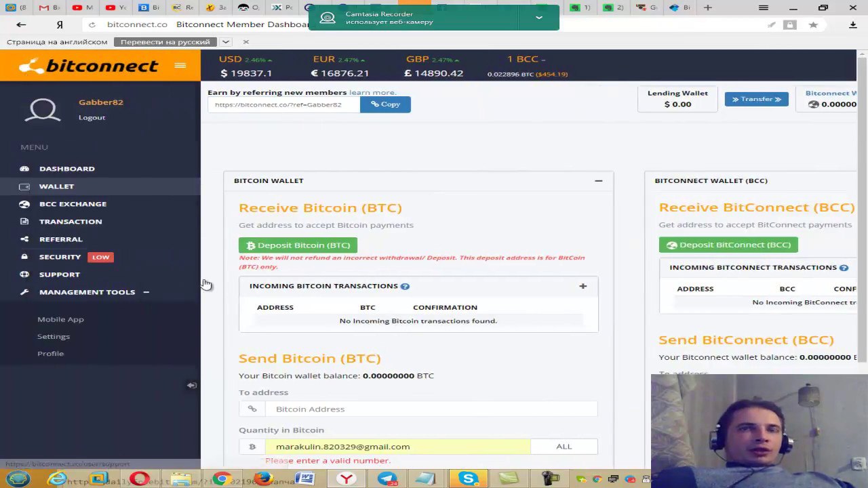This screenshot has height=488, width=868.
Task: Click the ALL quantity button
Action: pyautogui.click(x=564, y=446)
